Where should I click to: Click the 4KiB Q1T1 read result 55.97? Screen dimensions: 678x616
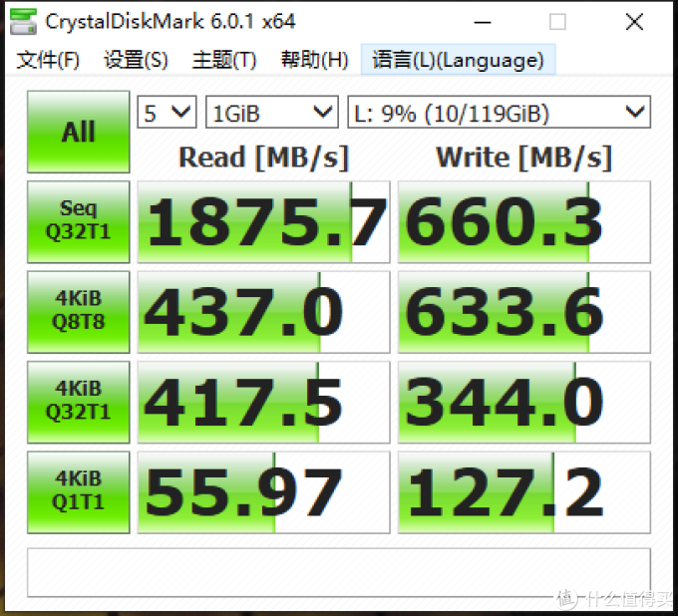264,492
